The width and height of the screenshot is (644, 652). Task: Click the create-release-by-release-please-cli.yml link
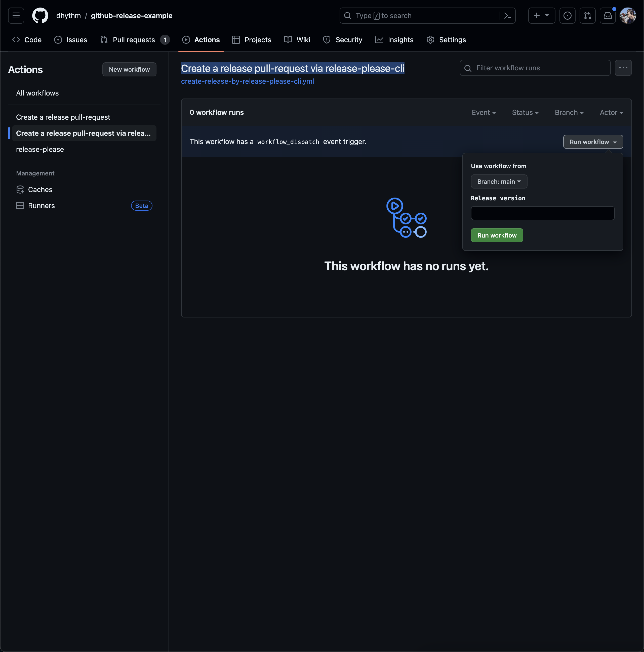click(x=248, y=81)
